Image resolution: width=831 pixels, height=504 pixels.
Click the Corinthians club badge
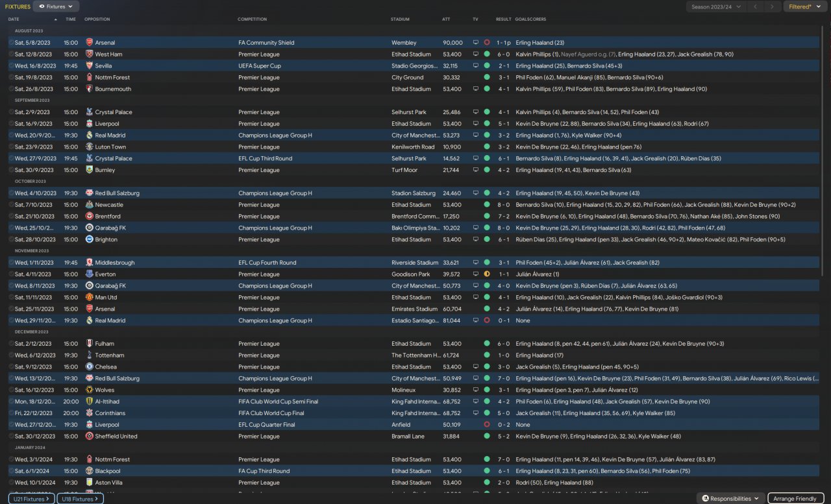[89, 413]
